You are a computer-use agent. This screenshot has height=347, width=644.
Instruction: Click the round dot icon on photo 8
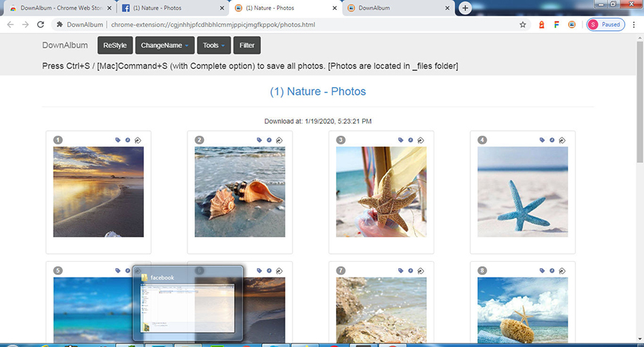[552, 270]
